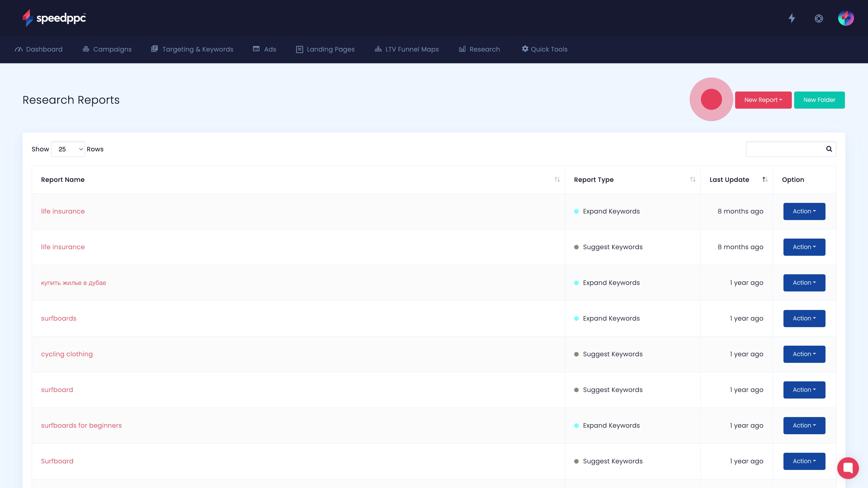Open Action menu for surfboards report
Viewport: 868px width, 488px height.
pyautogui.click(x=804, y=318)
